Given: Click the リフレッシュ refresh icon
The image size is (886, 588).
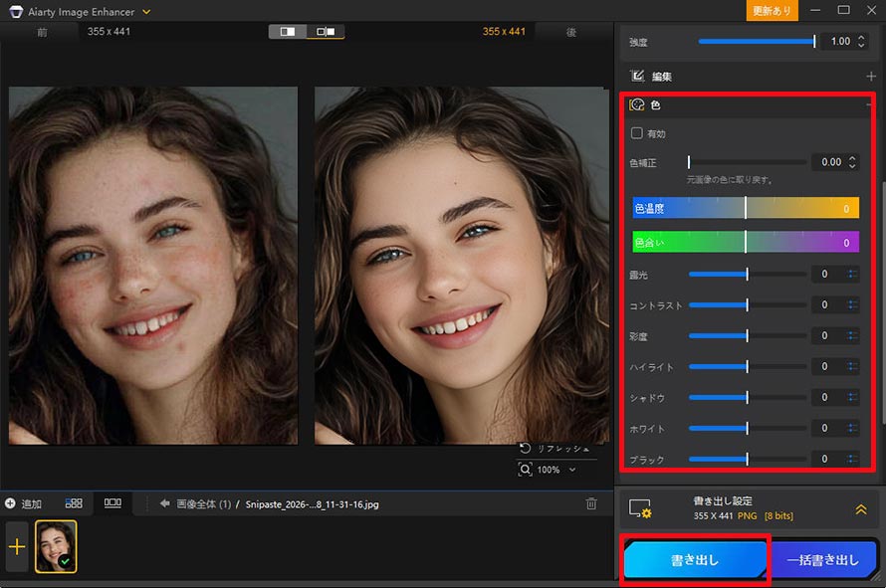Looking at the screenshot, I should pos(525,449).
